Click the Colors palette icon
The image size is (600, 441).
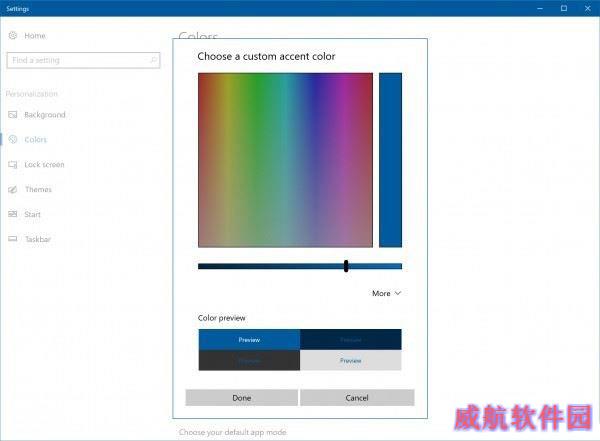[x=13, y=139]
